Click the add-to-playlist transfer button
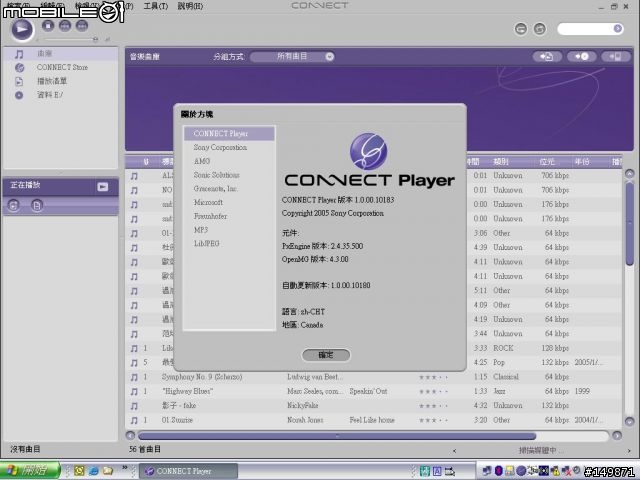 click(x=547, y=56)
